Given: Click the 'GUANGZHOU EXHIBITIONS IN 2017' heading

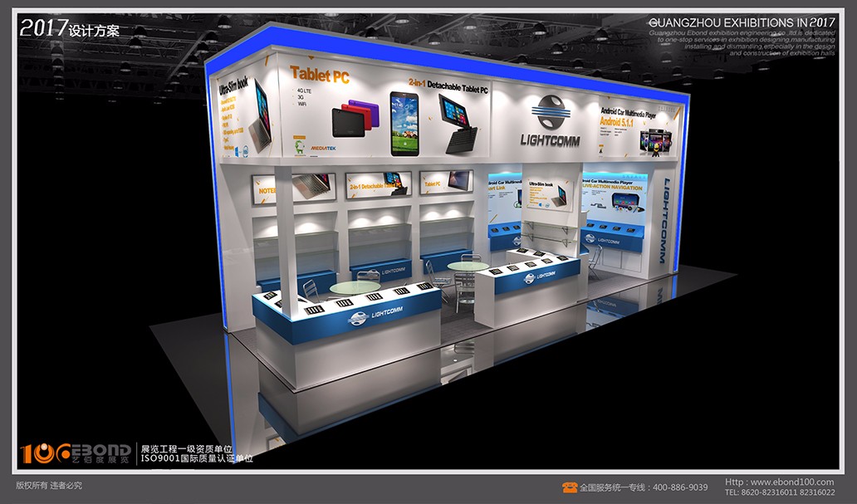Looking at the screenshot, I should point(742,23).
